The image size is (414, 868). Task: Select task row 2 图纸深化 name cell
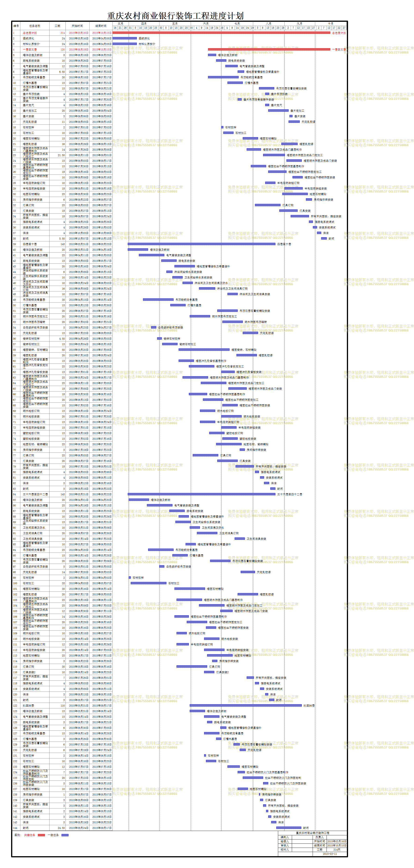[x=35, y=38]
